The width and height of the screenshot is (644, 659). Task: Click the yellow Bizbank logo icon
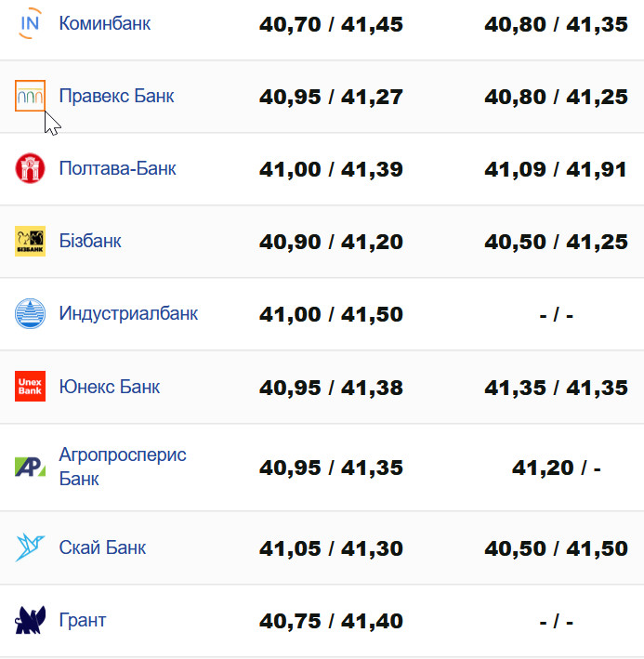[30, 241]
